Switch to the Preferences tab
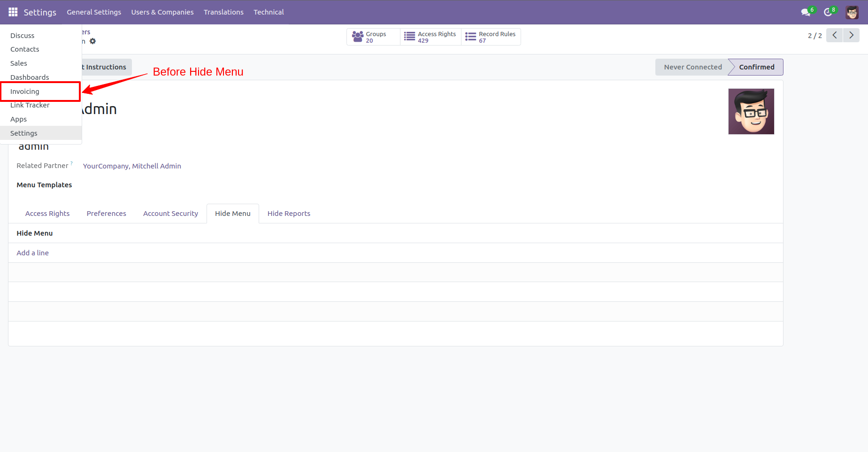Viewport: 868px width, 452px height. coord(106,213)
